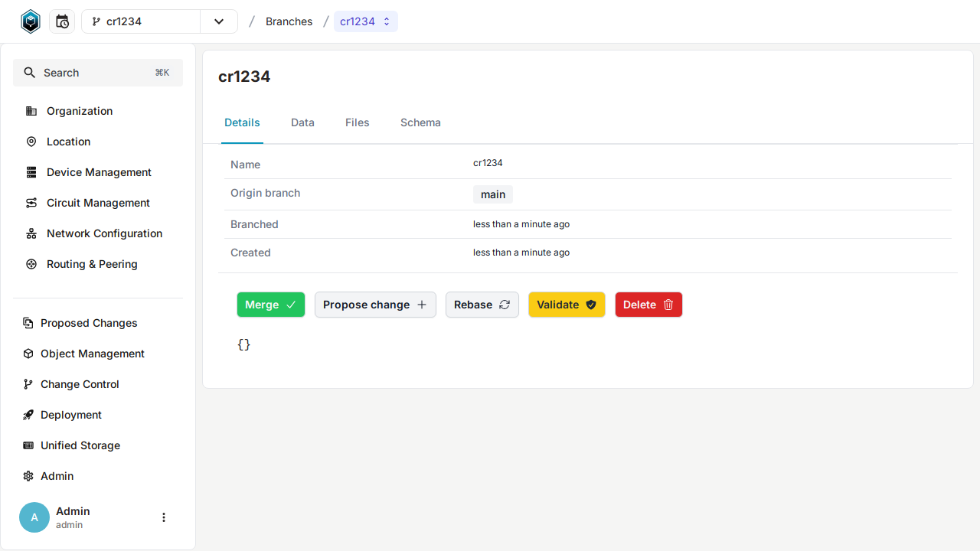980x551 pixels.
Task: Click the Deployment rocket icon
Action: (28, 415)
